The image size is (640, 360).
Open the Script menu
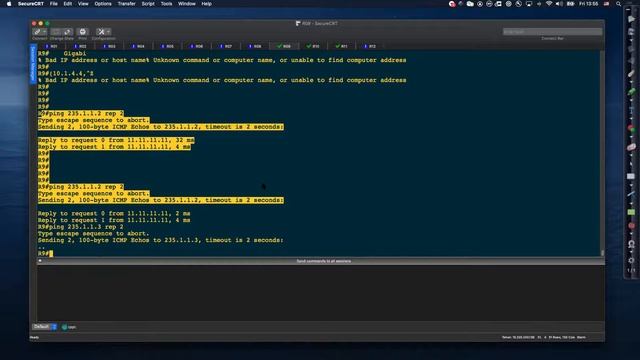148,4
